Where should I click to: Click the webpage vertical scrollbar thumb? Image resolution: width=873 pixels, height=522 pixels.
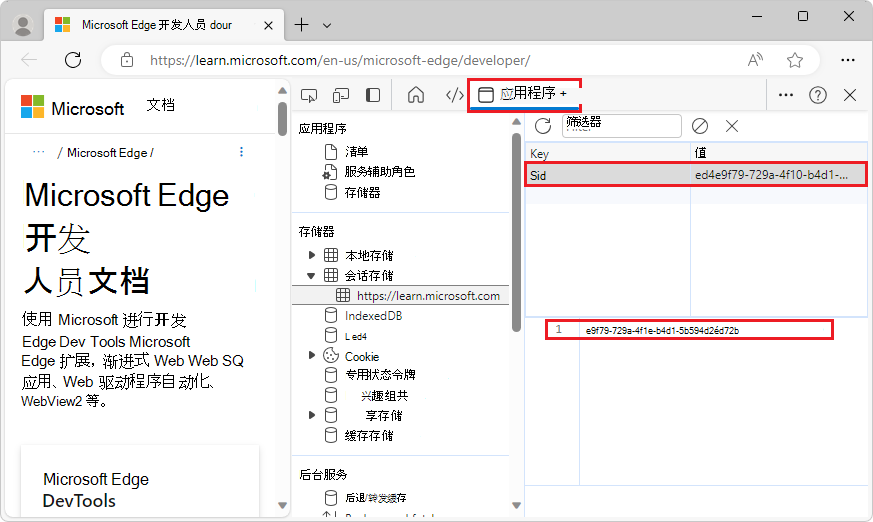(x=282, y=118)
